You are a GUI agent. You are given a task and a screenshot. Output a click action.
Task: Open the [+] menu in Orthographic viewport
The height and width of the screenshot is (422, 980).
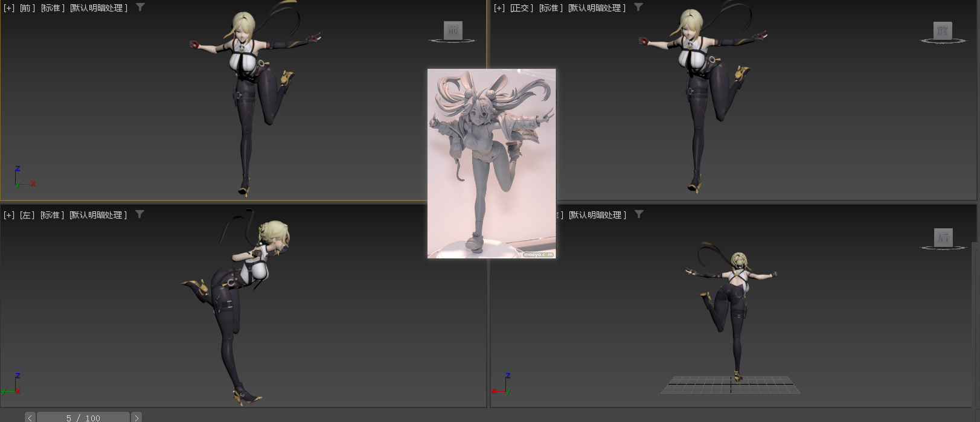click(499, 8)
